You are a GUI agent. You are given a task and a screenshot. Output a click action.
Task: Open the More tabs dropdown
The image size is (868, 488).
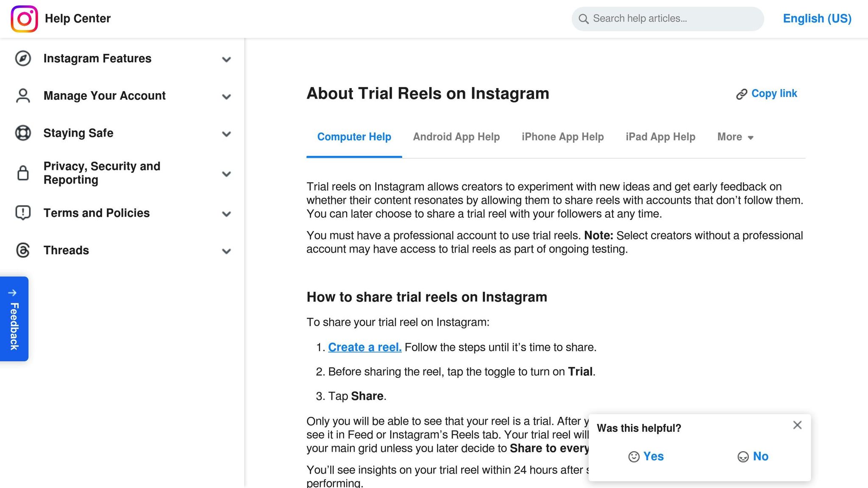pyautogui.click(x=735, y=137)
